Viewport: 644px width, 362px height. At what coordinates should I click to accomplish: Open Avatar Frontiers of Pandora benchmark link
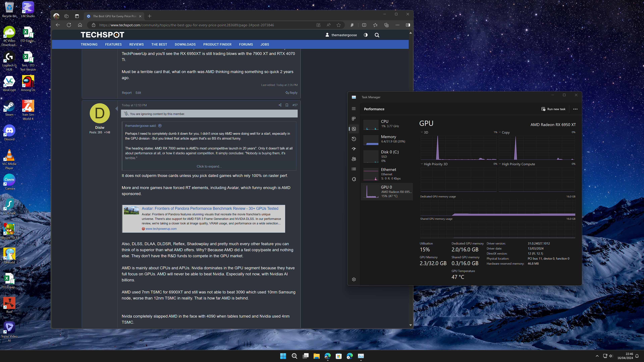click(210, 208)
